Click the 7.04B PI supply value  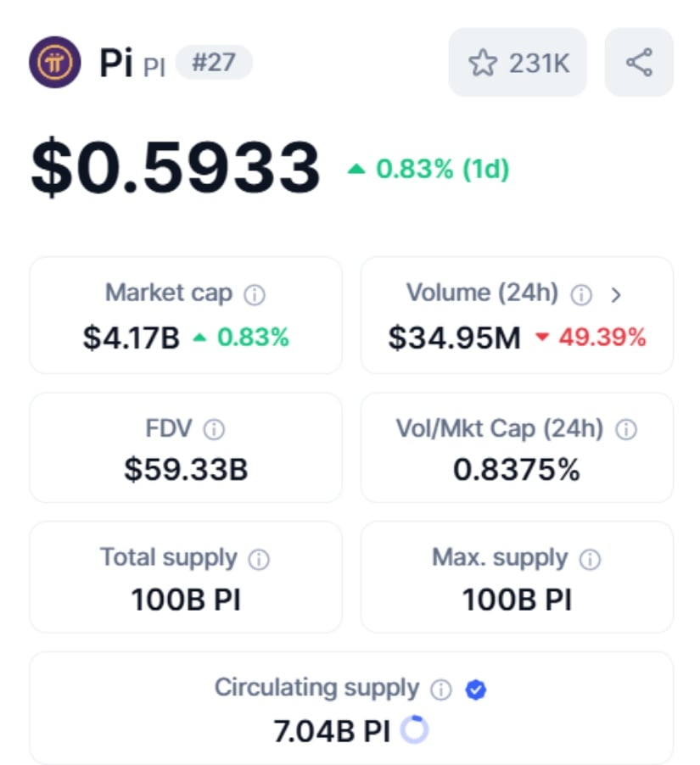click(x=332, y=731)
